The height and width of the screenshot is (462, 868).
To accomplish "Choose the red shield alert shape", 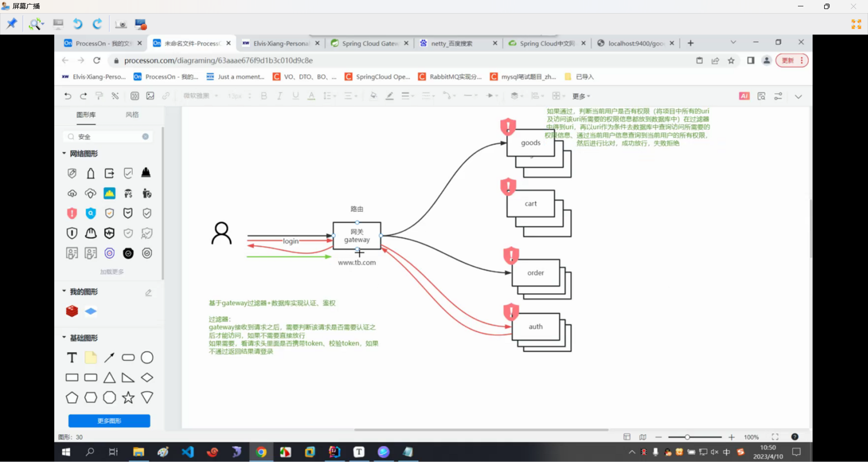I will pos(72,213).
